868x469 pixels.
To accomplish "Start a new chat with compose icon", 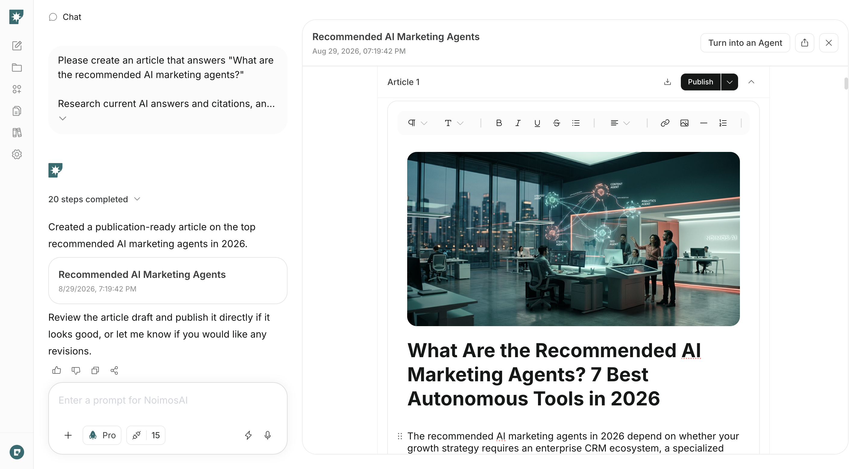I will pos(17,46).
